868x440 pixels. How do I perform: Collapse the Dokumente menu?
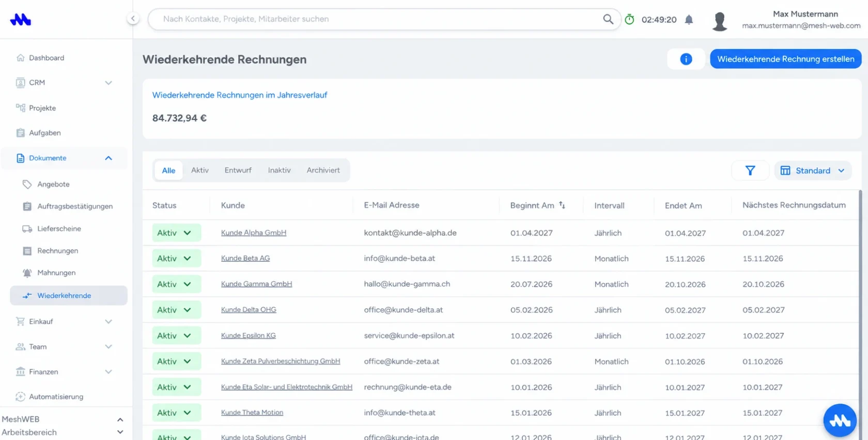(x=109, y=158)
